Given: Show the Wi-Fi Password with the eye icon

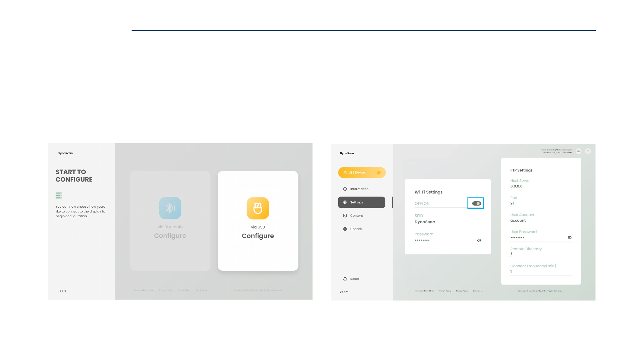Looking at the screenshot, I should pos(479,240).
